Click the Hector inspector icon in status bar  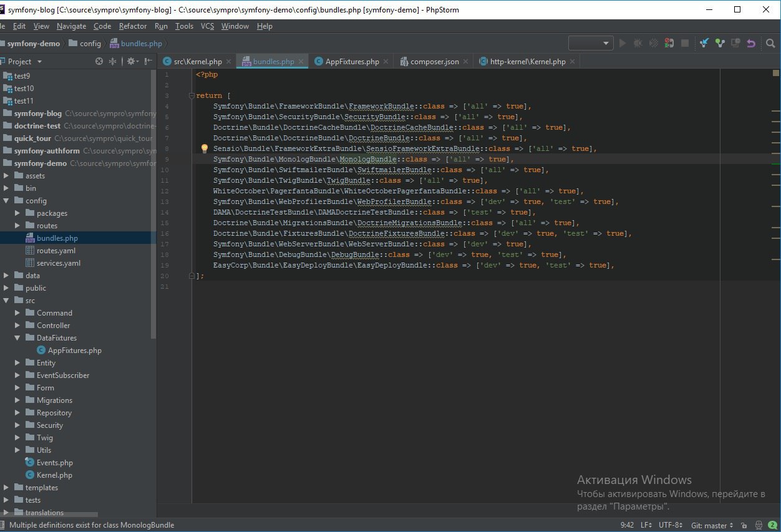click(758, 526)
